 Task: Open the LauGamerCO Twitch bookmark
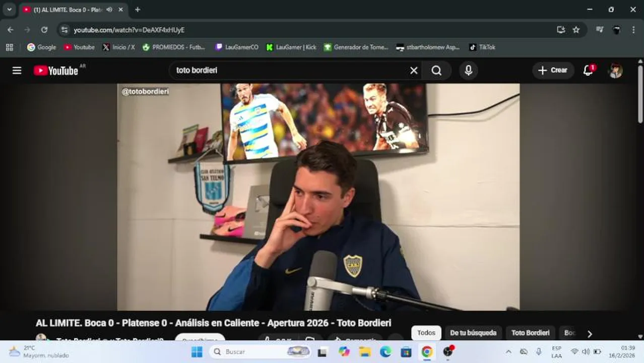237,47
